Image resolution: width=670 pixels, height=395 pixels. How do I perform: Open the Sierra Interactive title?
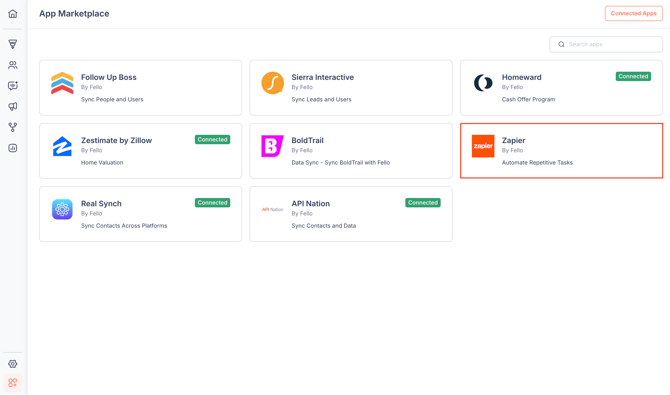323,77
